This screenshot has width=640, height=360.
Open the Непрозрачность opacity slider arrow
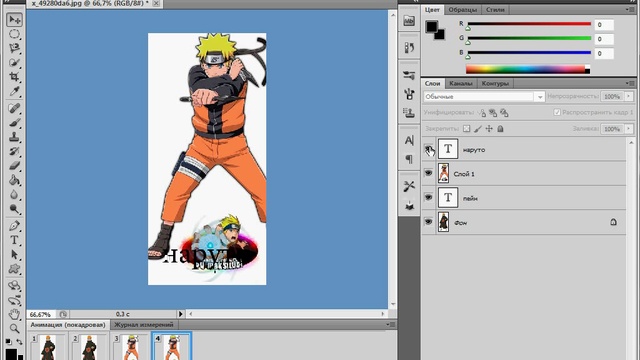[629, 96]
